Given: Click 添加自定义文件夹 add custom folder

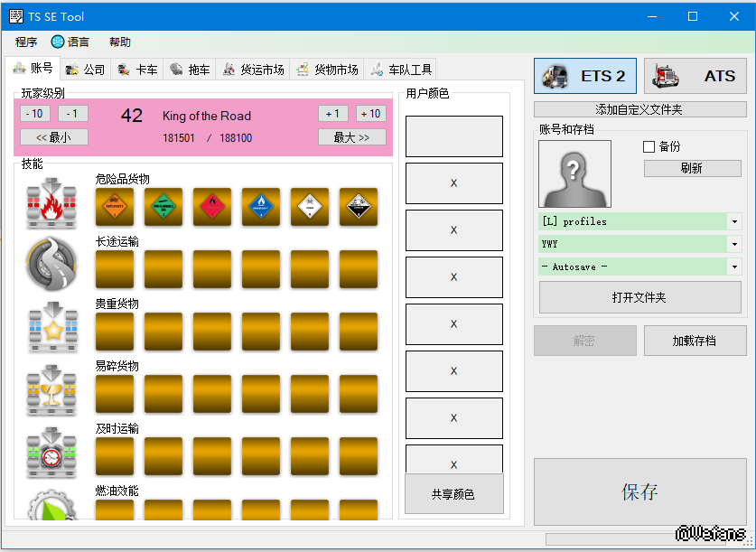Looking at the screenshot, I should tap(639, 109).
